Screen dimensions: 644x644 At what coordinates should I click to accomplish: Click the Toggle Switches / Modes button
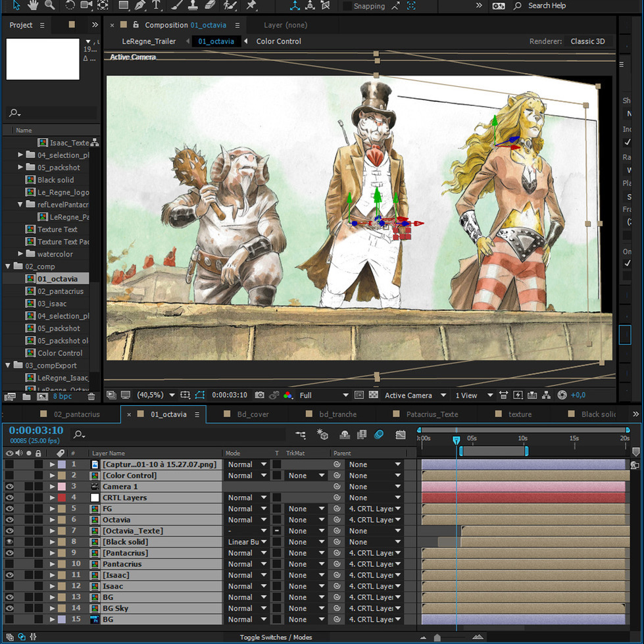pyautogui.click(x=276, y=637)
